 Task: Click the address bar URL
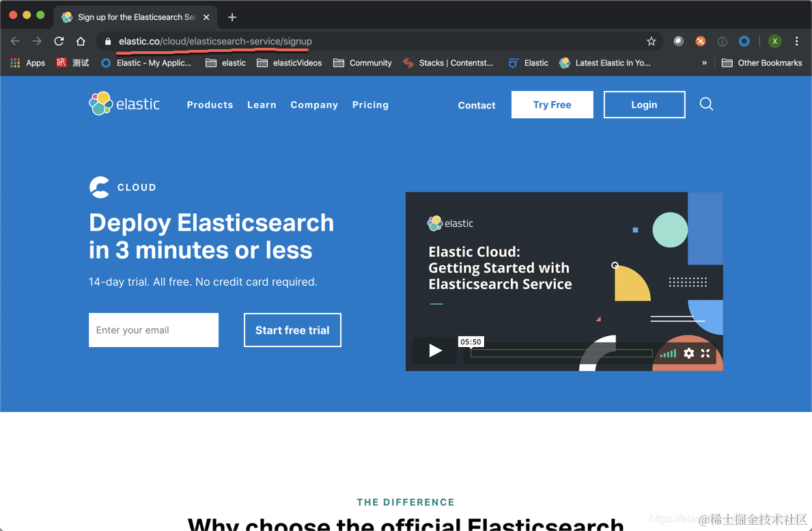coord(215,41)
